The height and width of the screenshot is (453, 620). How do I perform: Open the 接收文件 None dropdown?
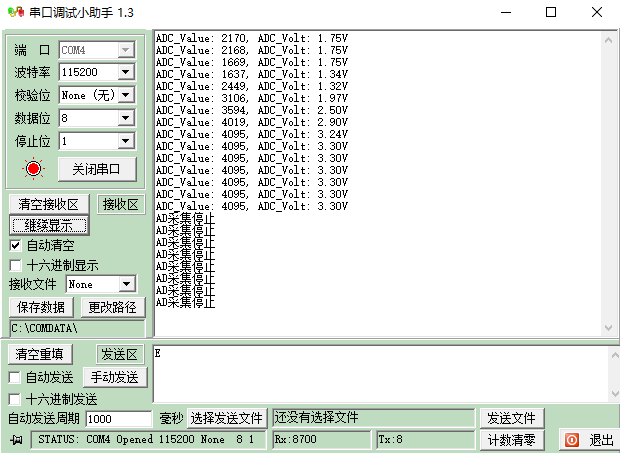point(127,284)
